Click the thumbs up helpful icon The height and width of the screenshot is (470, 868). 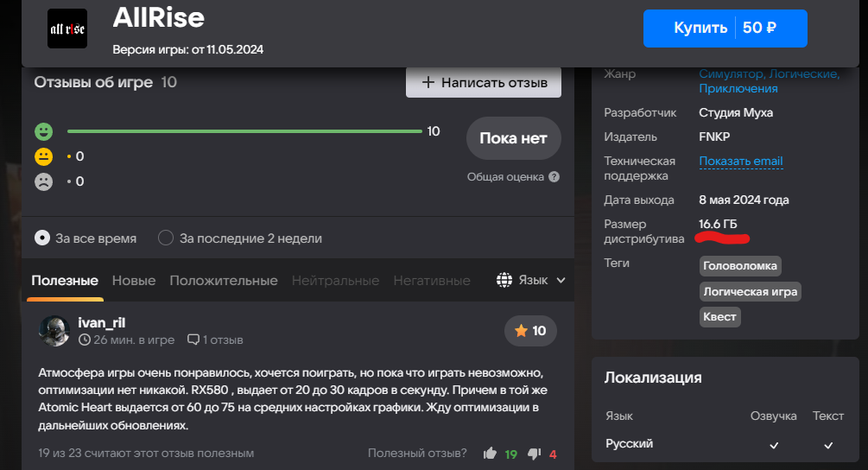tap(491, 454)
